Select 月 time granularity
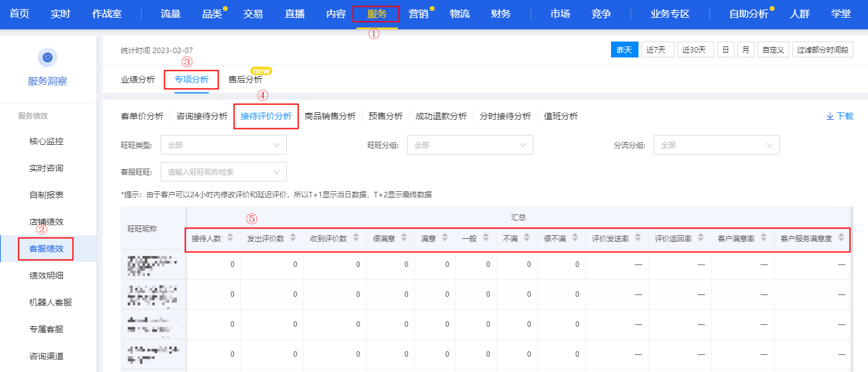The image size is (868, 372). coord(746,49)
